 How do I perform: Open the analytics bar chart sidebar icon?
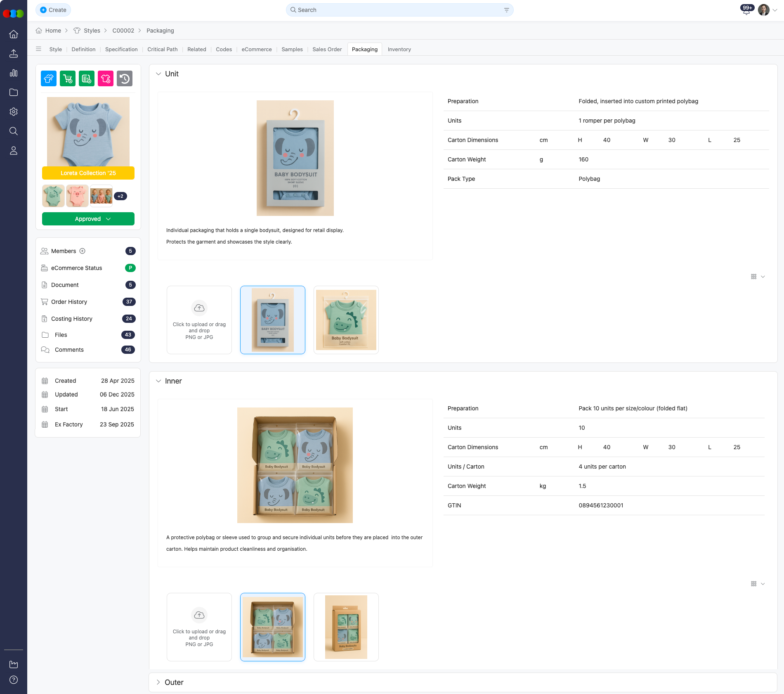pyautogui.click(x=14, y=73)
